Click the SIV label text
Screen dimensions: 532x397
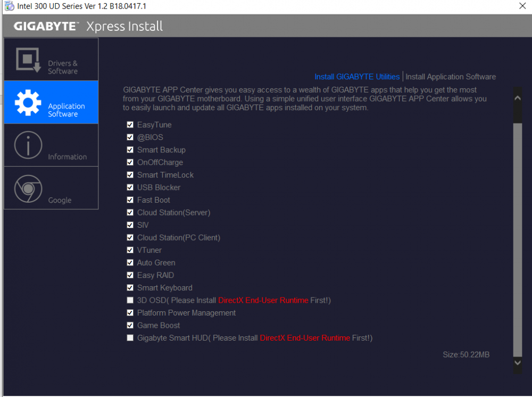143,225
